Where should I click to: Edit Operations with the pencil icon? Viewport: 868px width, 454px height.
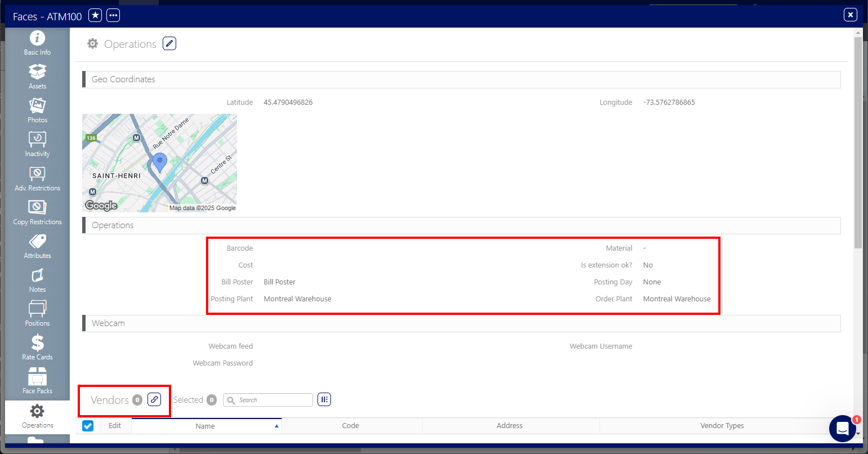tap(169, 43)
